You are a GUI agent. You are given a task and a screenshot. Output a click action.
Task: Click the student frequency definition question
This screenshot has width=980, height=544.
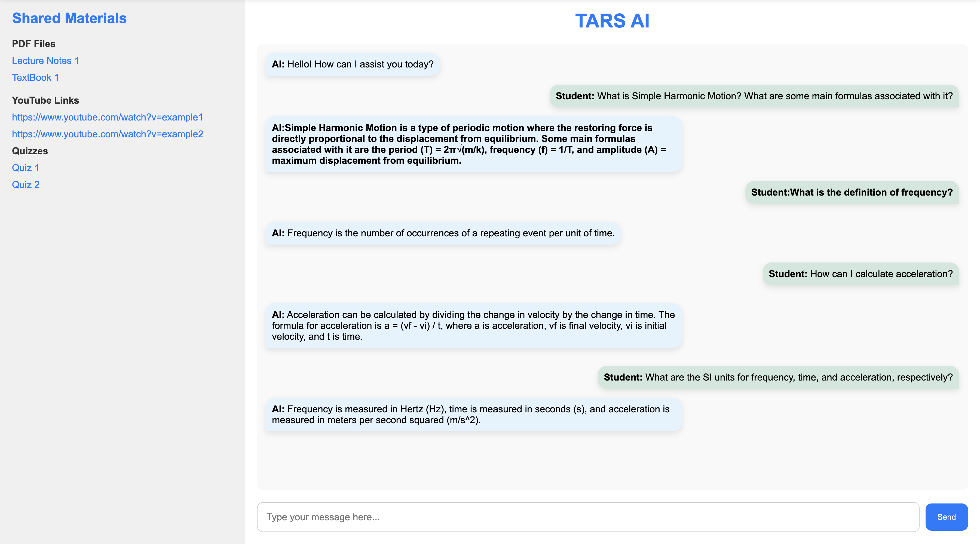pyautogui.click(x=852, y=192)
